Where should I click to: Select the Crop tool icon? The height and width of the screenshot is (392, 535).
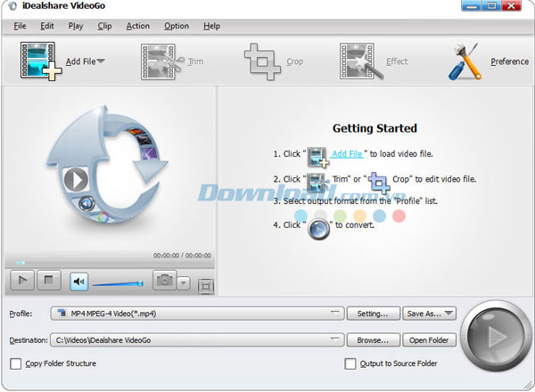coord(262,61)
